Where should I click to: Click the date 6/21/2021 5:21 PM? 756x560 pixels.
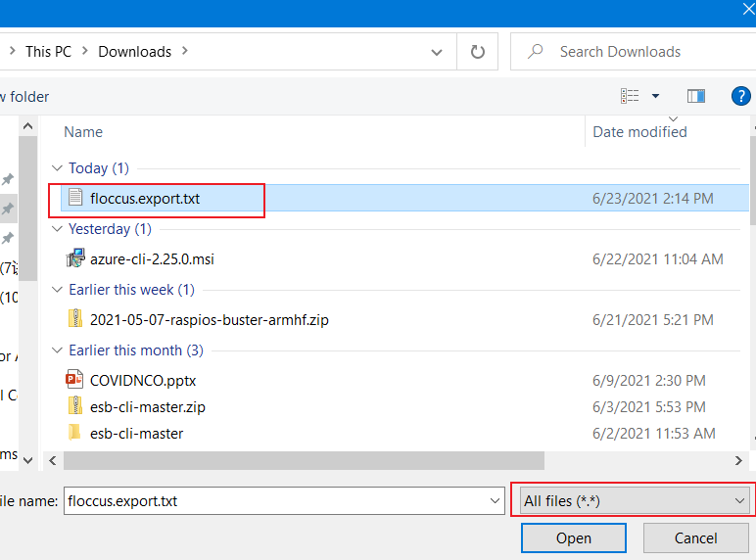[653, 320]
